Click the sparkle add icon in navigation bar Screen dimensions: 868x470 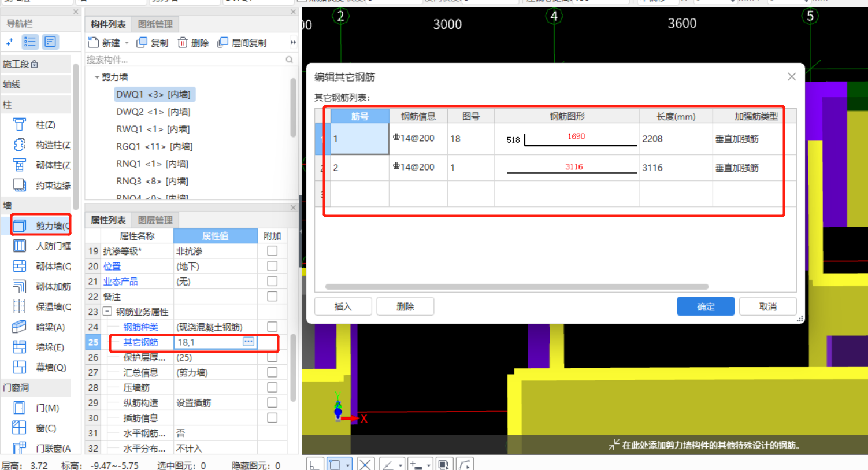click(10, 42)
